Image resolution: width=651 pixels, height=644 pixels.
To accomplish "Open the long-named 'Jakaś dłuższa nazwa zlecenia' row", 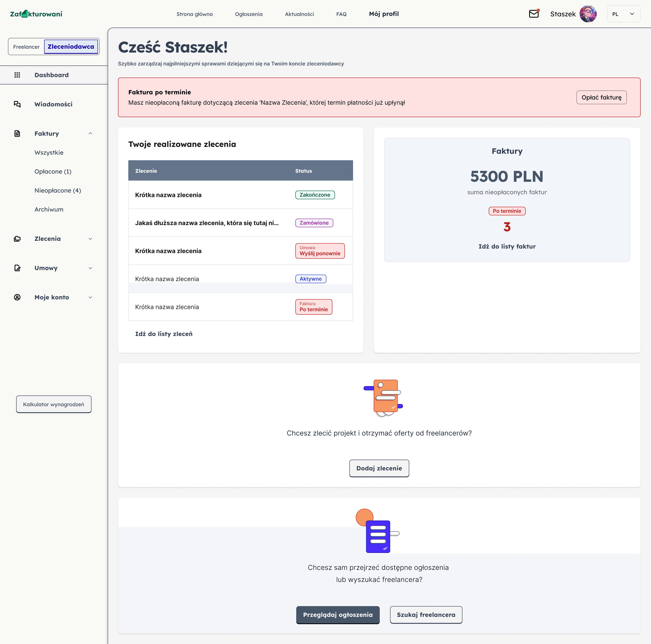I will [241, 223].
